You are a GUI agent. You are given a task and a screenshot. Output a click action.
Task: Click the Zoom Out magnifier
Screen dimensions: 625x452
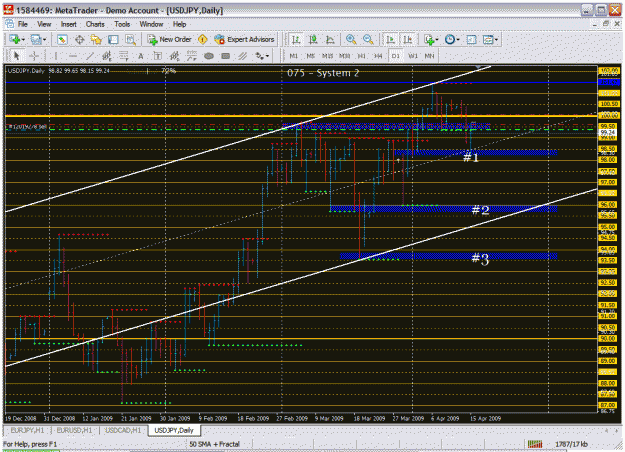368,39
